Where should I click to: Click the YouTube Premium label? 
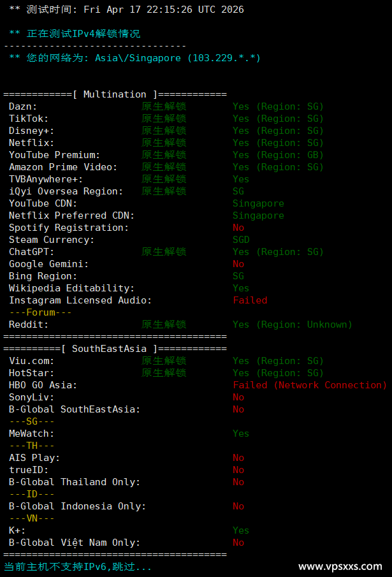(x=55, y=155)
